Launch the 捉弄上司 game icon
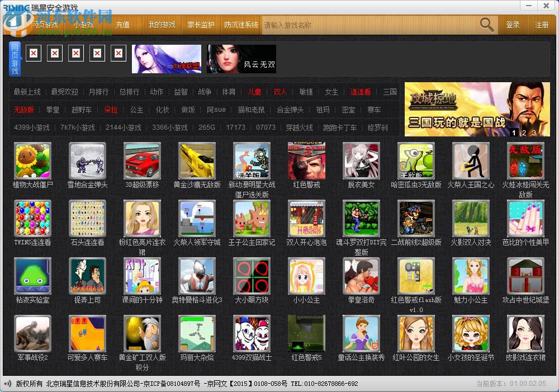The height and width of the screenshot is (392, 559). [x=87, y=276]
